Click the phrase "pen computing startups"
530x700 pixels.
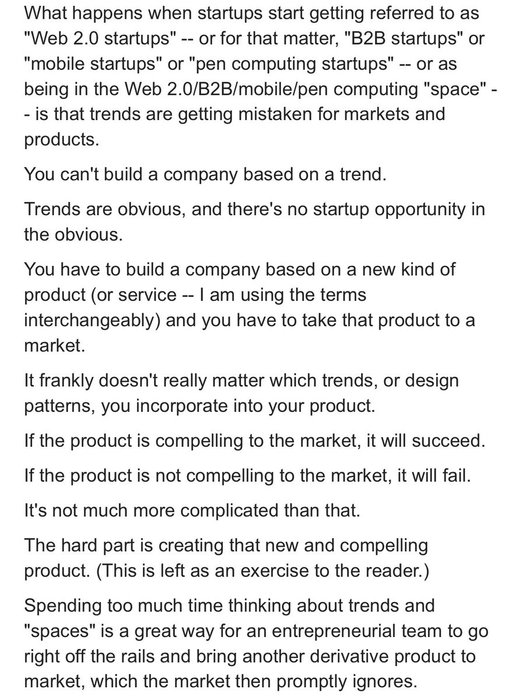pyautogui.click(x=292, y=64)
